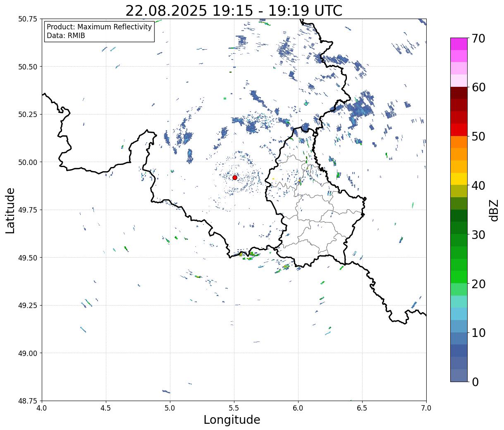Click latitude tick label 50.75
This screenshot has width=504, height=430.
pyautogui.click(x=28, y=19)
